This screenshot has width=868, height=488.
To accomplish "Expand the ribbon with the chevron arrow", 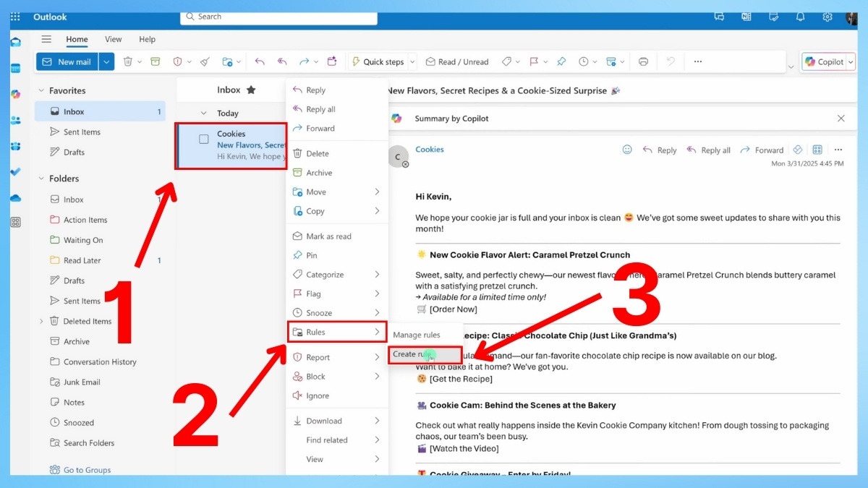I will [790, 67].
